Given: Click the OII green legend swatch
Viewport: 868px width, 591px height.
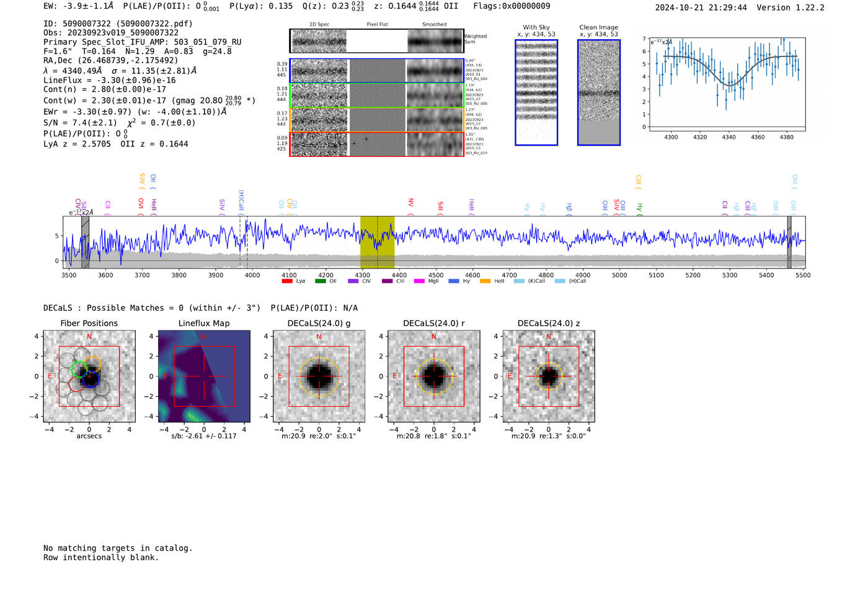Looking at the screenshot, I should 320,282.
